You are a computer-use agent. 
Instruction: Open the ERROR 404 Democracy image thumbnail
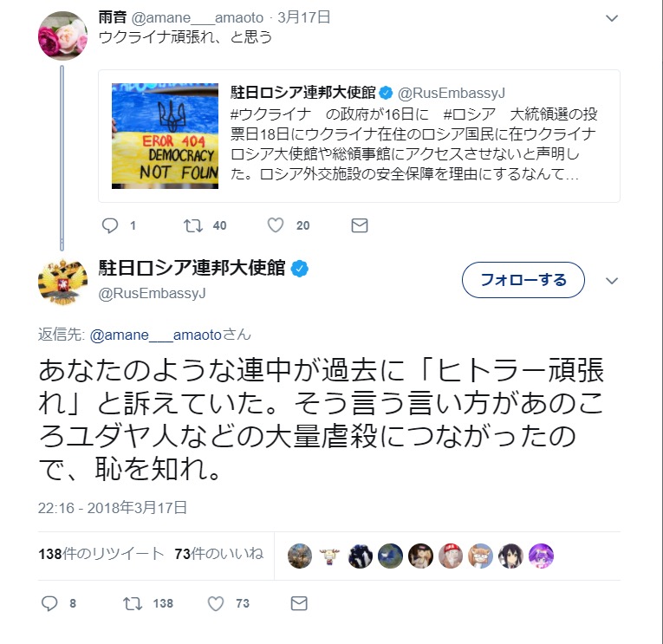coord(165,136)
